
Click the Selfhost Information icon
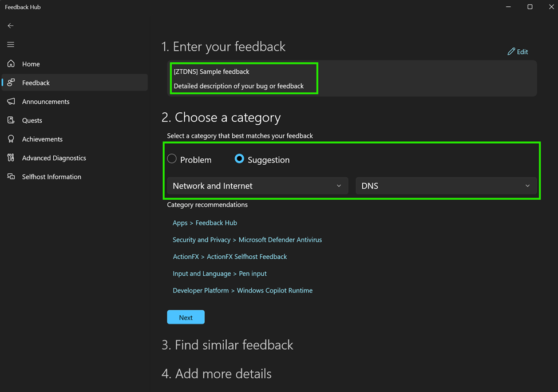[x=11, y=176]
